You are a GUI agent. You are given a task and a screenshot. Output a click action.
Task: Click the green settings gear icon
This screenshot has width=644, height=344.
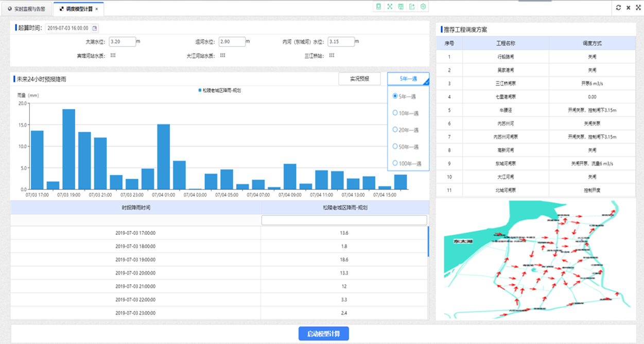(x=423, y=7)
